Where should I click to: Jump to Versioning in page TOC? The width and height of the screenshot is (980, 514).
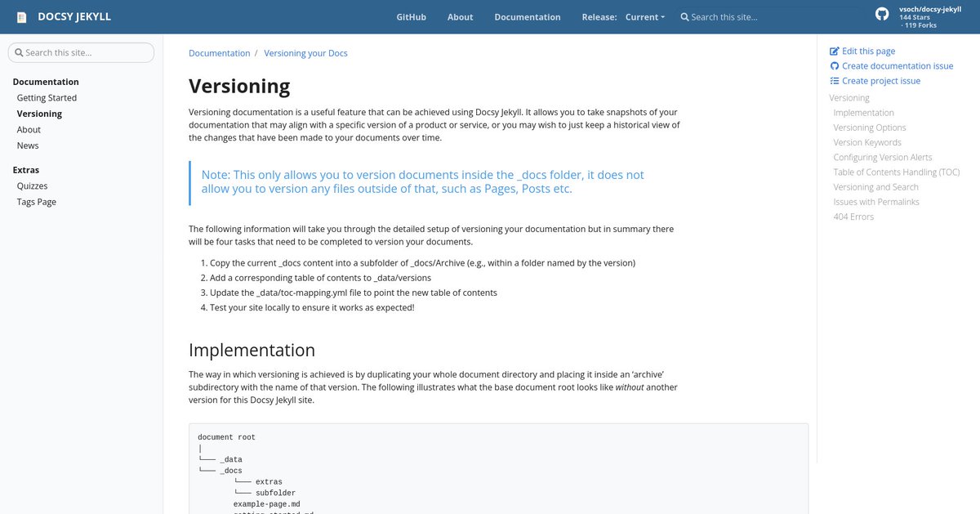tap(849, 98)
